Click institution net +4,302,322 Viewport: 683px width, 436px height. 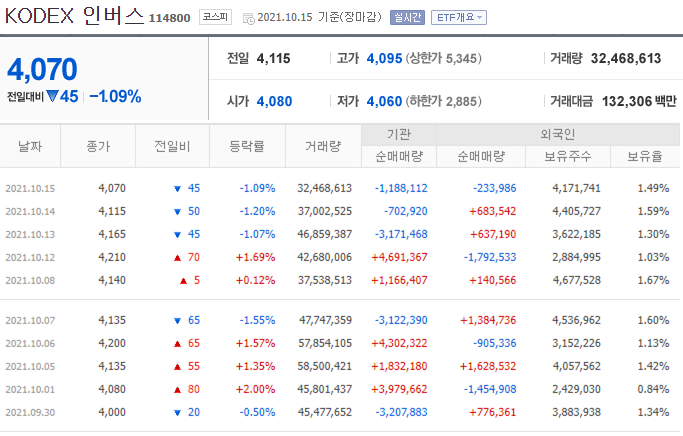(399, 343)
